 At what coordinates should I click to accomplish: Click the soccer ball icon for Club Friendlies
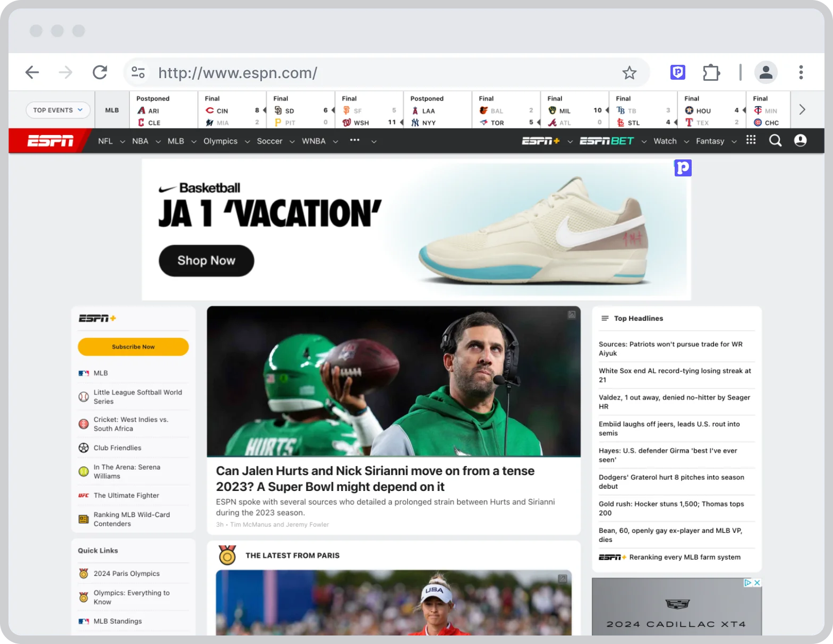coord(83,448)
